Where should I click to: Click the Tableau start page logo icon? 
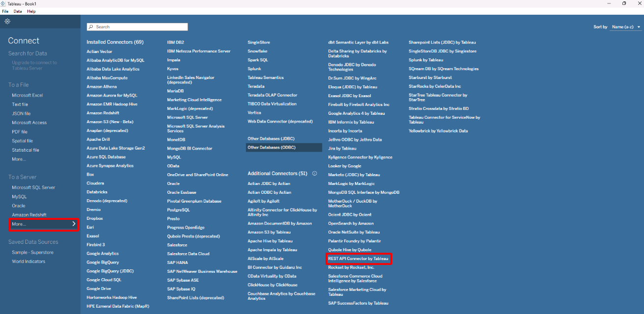tap(7, 21)
